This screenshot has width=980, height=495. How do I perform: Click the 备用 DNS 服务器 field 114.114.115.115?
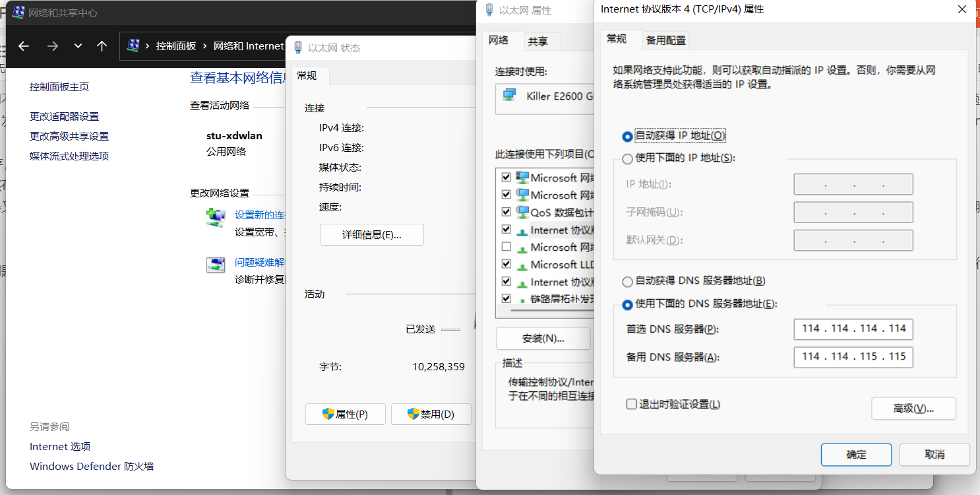853,356
